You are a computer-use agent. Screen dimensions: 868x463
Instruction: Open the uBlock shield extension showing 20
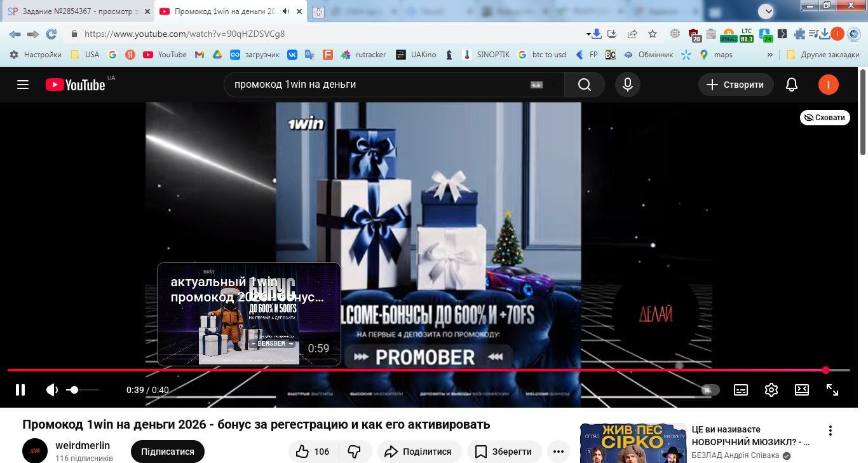click(x=694, y=35)
